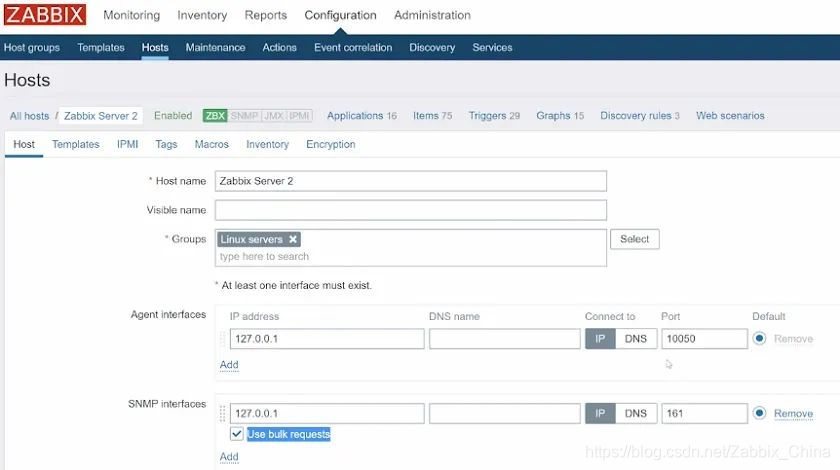The height and width of the screenshot is (470, 840).
Task: Open the Administration menu
Action: tap(432, 15)
